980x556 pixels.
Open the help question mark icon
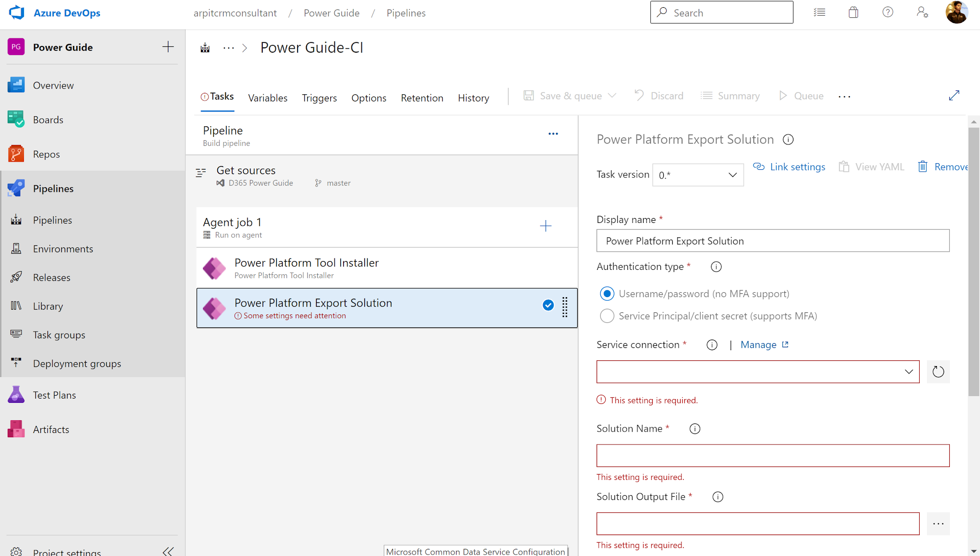888,12
